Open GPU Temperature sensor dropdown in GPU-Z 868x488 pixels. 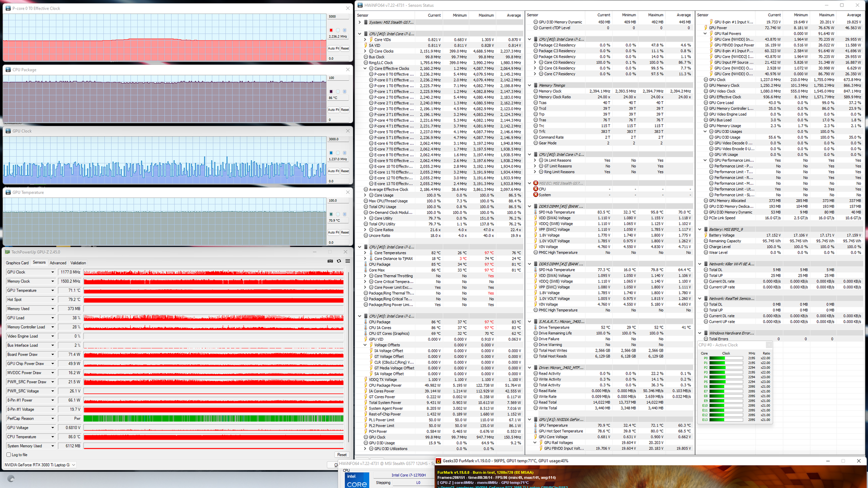click(x=52, y=291)
